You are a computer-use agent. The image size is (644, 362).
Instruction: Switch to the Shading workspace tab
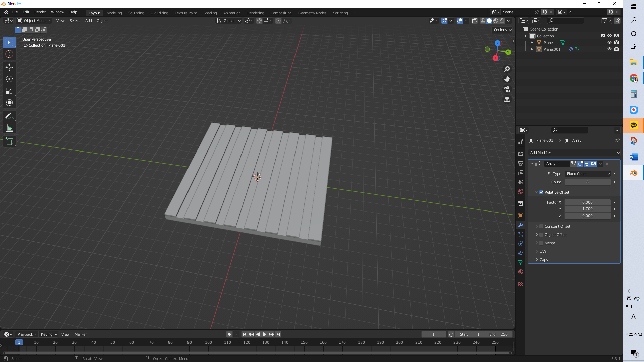210,13
